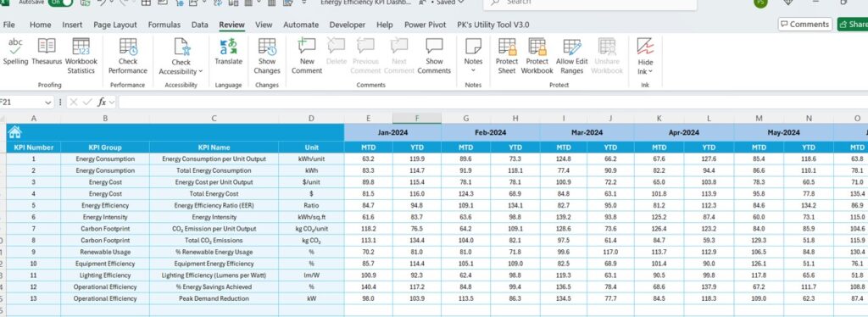Open the Help tab

click(x=385, y=25)
